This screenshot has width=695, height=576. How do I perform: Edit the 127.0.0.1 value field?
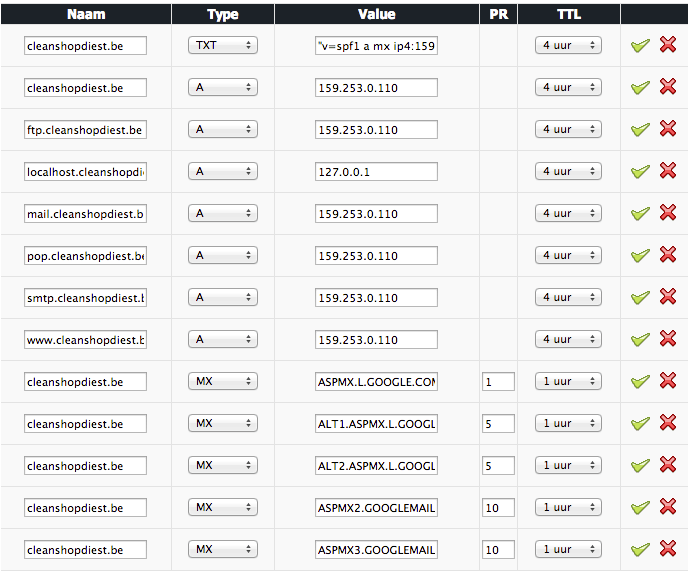point(376,172)
